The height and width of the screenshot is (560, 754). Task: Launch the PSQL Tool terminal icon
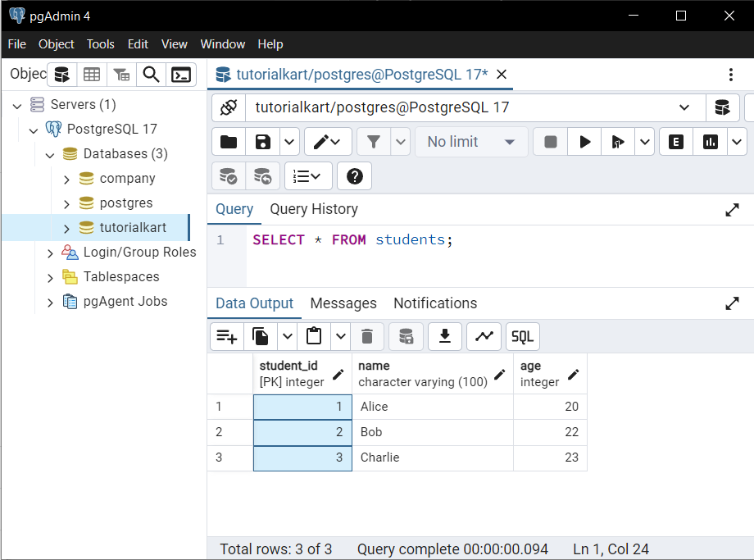point(181,75)
